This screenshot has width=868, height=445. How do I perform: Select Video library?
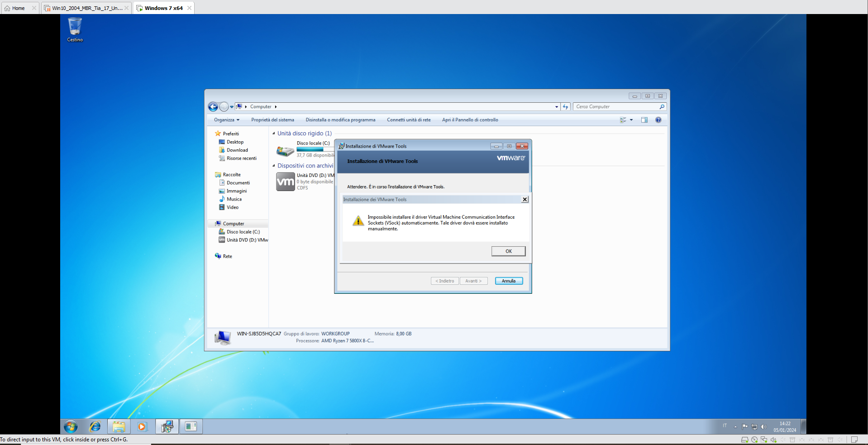pyautogui.click(x=229, y=207)
